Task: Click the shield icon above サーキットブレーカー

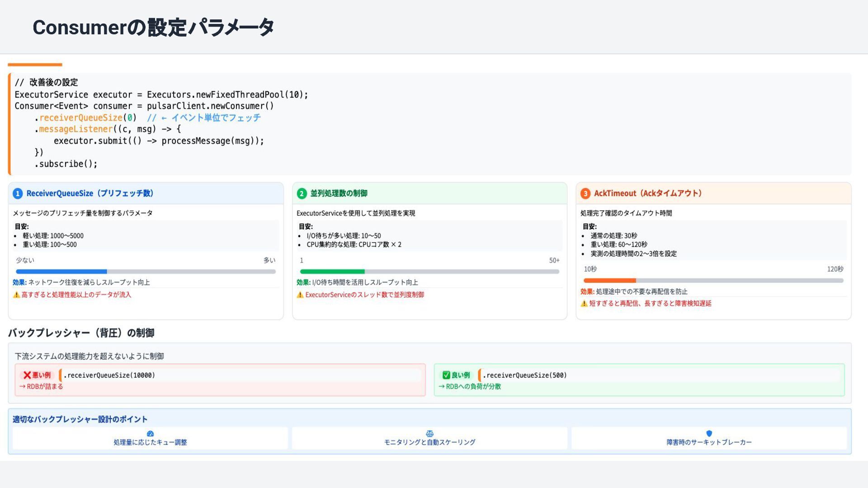Action: click(x=709, y=434)
